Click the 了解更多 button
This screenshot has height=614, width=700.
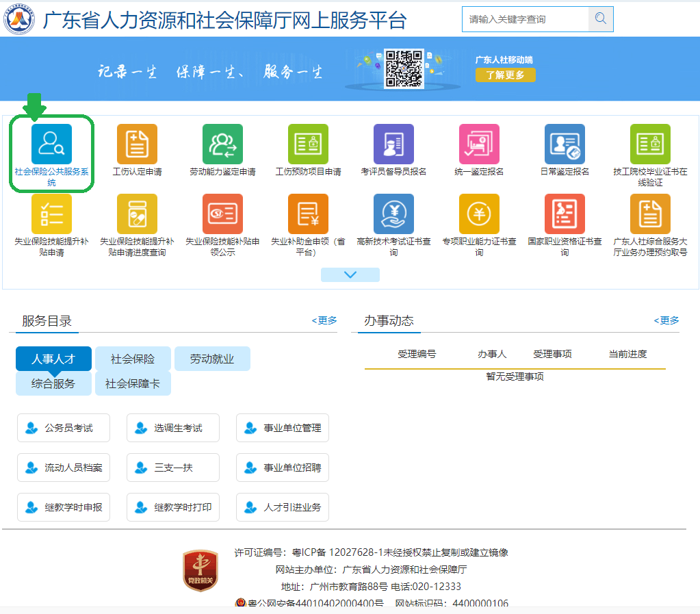[505, 75]
